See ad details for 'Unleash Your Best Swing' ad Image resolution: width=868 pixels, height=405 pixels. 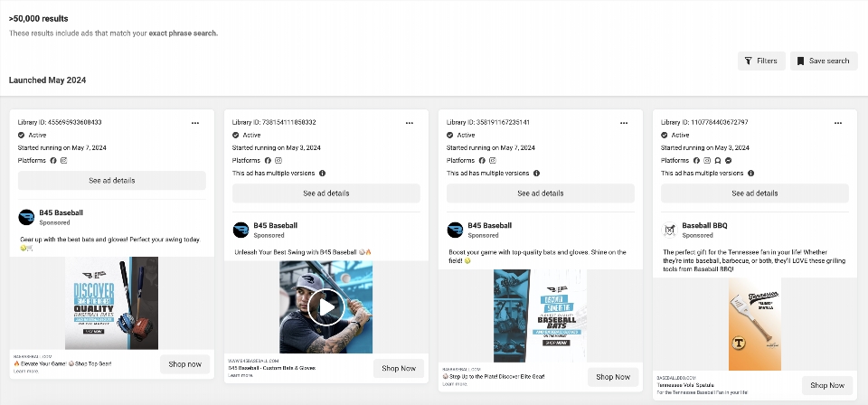326,193
